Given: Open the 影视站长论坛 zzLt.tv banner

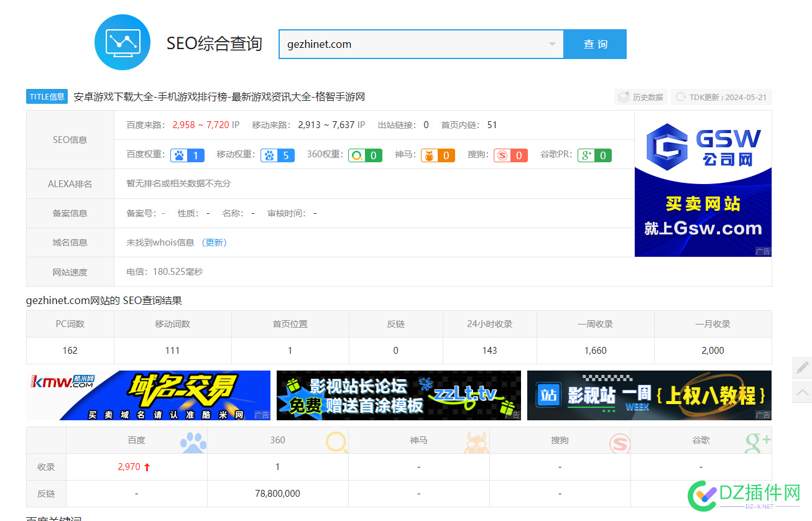Looking at the screenshot, I should 399,395.
